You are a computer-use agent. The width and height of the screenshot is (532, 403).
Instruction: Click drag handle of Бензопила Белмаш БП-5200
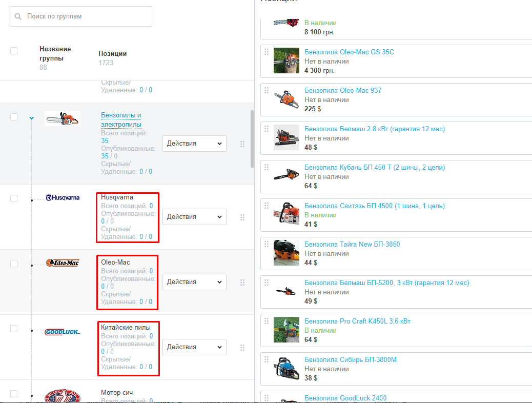(x=267, y=283)
